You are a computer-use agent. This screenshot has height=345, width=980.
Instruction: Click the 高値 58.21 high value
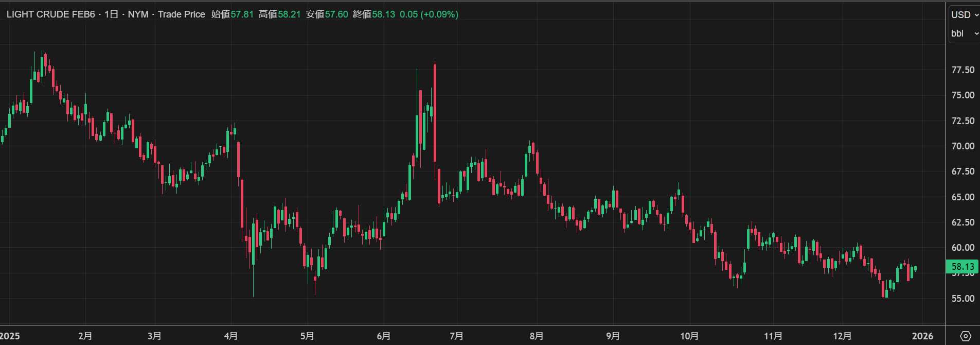(279, 14)
